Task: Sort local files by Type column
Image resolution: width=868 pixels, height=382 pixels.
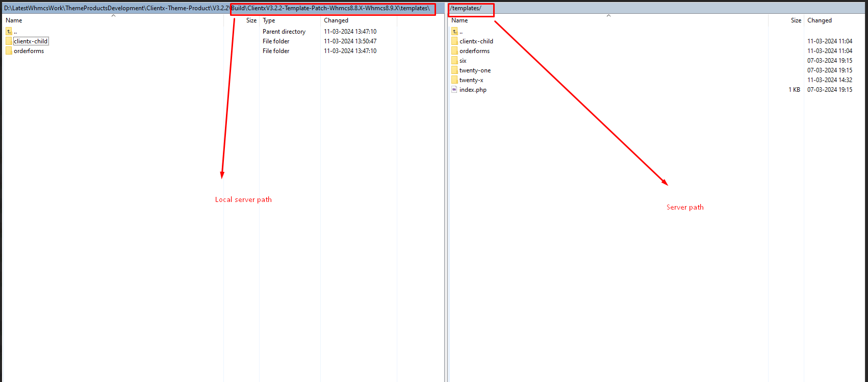Action: (x=269, y=20)
